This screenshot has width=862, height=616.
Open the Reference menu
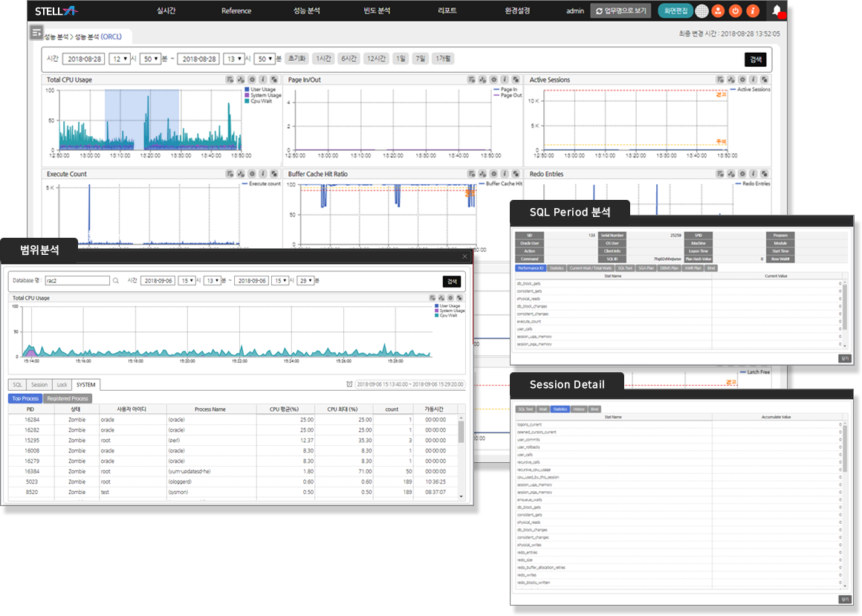point(236,10)
